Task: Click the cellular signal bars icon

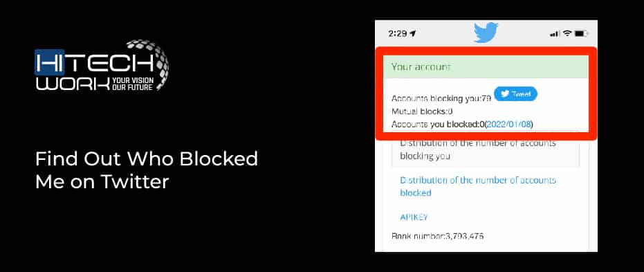Action: 555,34
